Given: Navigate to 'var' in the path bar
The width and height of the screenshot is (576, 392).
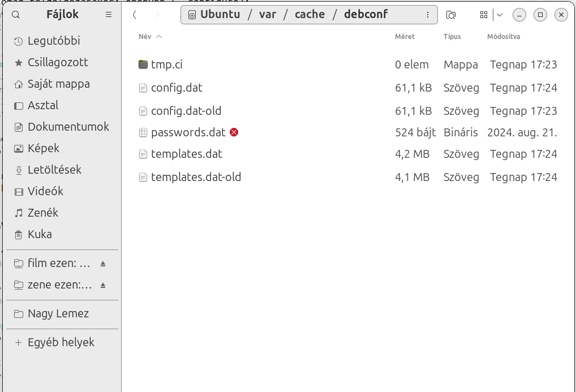Looking at the screenshot, I should (x=268, y=15).
